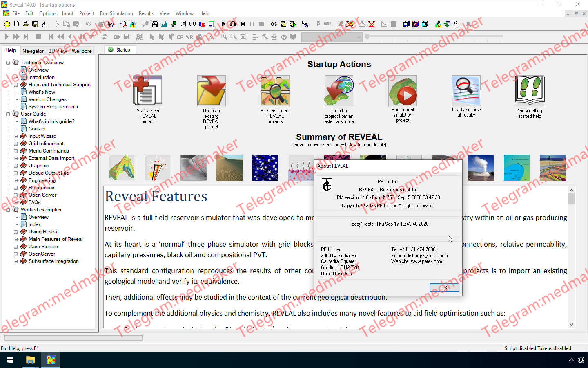
Task: Click the t=0 toolbar icon
Action: [x=192, y=24]
